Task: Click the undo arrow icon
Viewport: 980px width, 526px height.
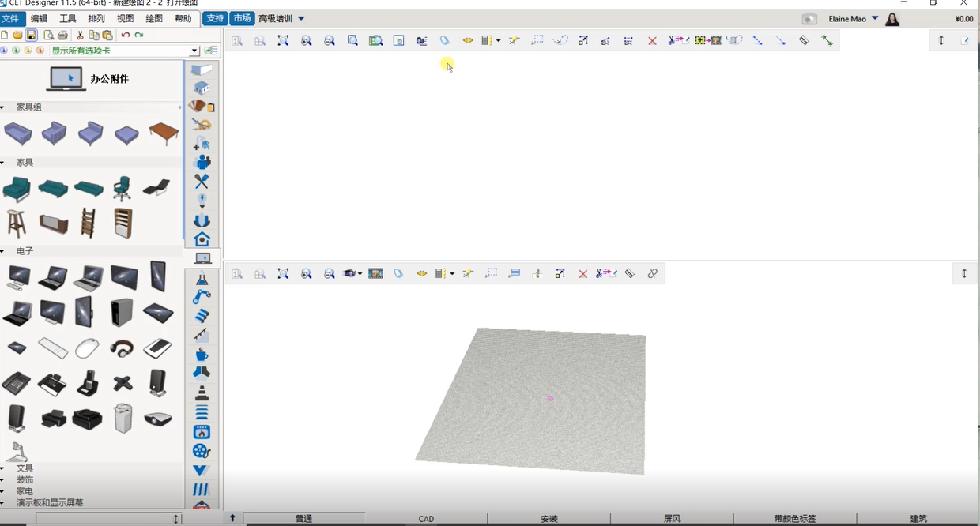Action: [x=126, y=35]
